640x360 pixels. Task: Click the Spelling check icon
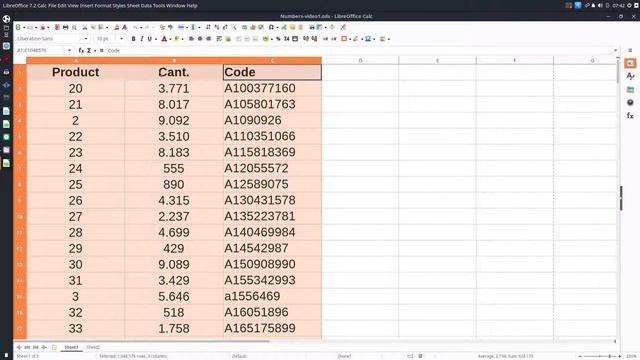(x=171, y=27)
